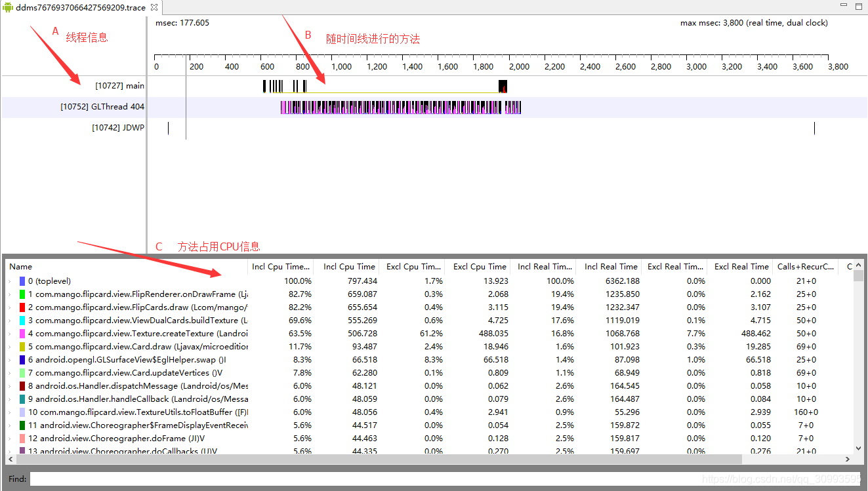Sort by Excl Real Time column

click(740, 267)
